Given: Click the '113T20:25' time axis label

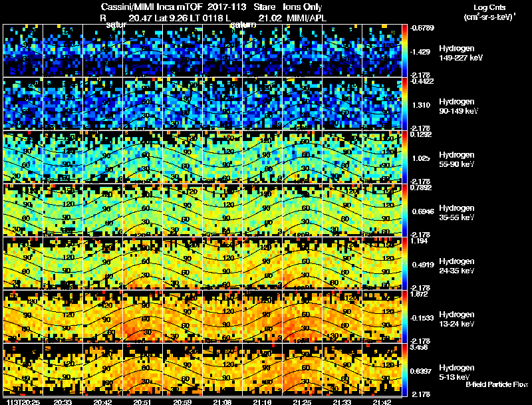Looking at the screenshot, I should 23,402.
